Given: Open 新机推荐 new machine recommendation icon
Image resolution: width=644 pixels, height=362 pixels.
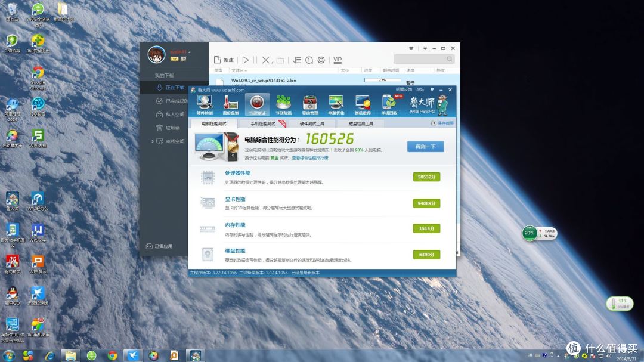Looking at the screenshot, I should click(363, 105).
